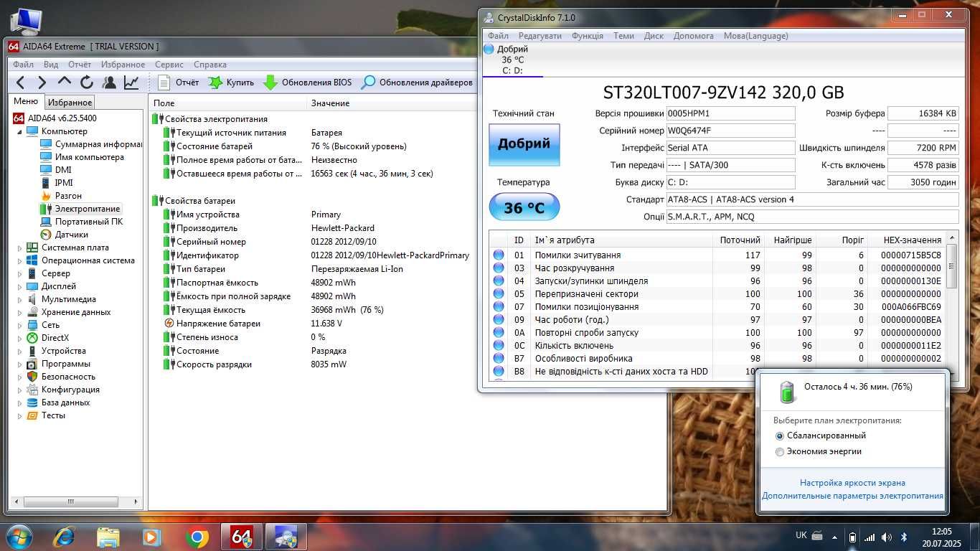
Task: Expand the DirectX node
Action: (21, 338)
